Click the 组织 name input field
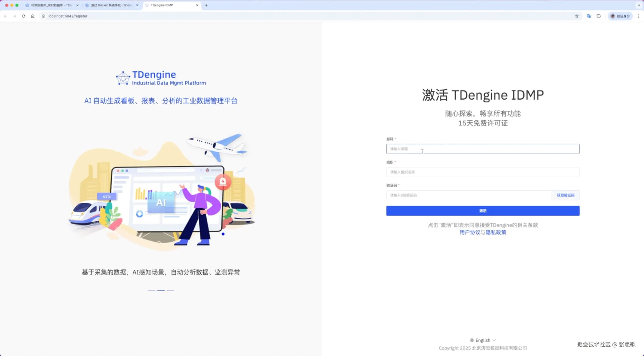Image resolution: width=644 pixels, height=356 pixels. [483, 172]
